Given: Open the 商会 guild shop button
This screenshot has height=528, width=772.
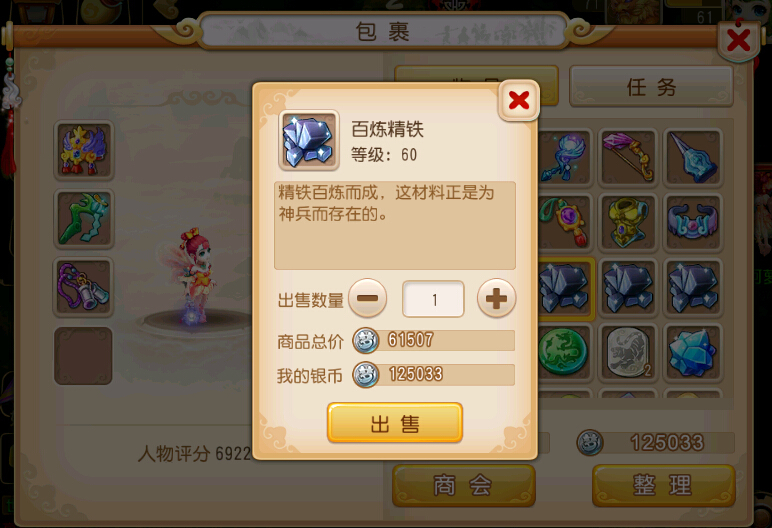Looking at the screenshot, I should pos(463,486).
